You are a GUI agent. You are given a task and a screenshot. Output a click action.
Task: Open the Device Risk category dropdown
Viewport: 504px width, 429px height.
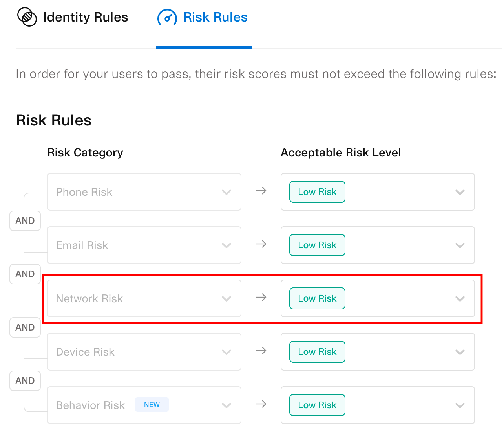[226, 352]
